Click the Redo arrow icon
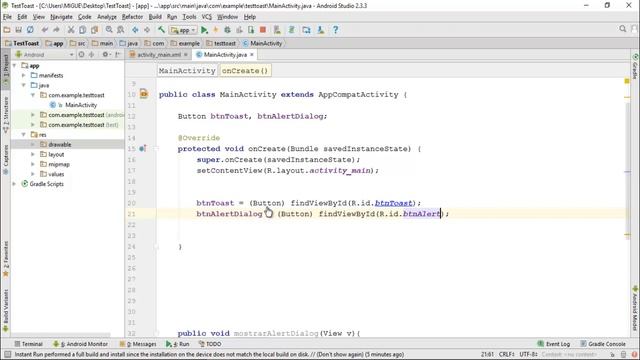This screenshot has height=360, width=640. [x=56, y=30]
